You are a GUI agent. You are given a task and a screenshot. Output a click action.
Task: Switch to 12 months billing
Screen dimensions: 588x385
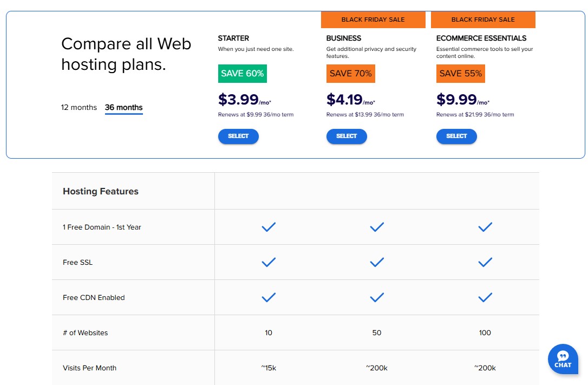[x=79, y=107]
